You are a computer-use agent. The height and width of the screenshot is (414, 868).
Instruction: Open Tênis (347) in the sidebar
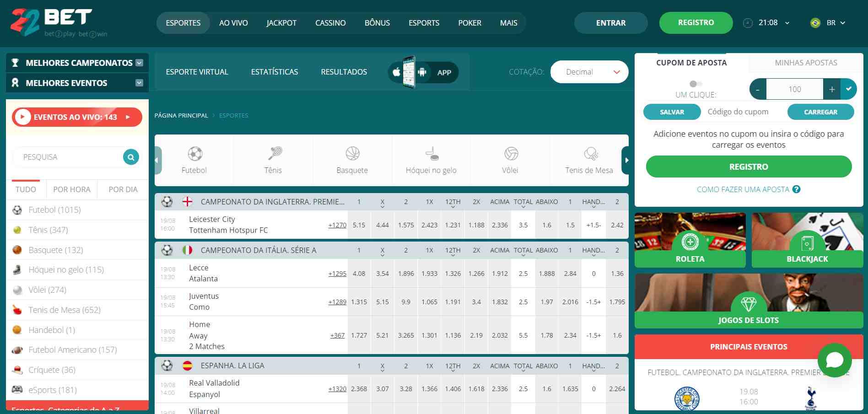coord(77,230)
